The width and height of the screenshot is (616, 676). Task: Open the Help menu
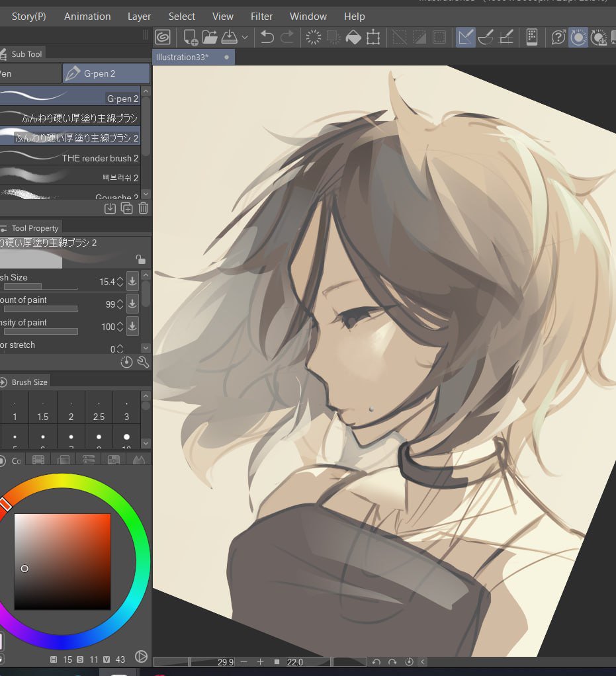[354, 17]
